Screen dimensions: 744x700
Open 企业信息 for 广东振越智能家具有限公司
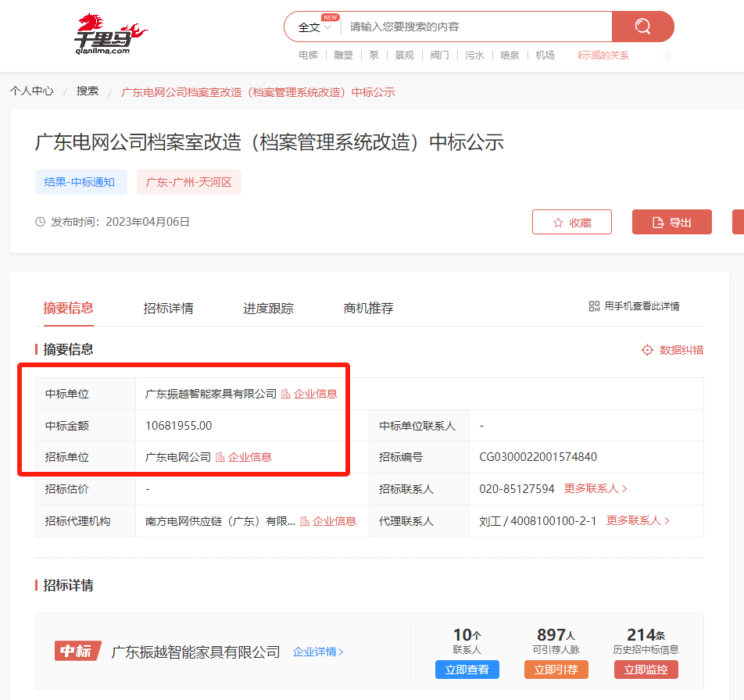(x=316, y=394)
